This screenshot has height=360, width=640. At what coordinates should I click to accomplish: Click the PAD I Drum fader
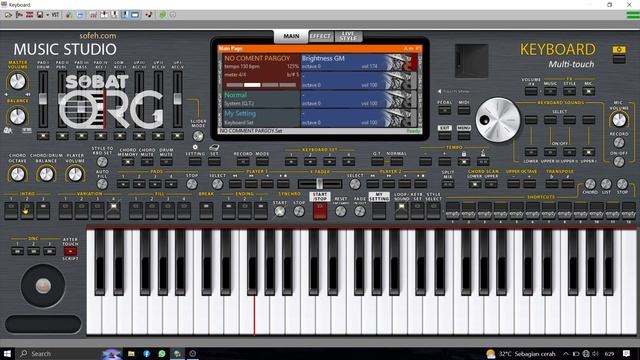click(x=43, y=99)
